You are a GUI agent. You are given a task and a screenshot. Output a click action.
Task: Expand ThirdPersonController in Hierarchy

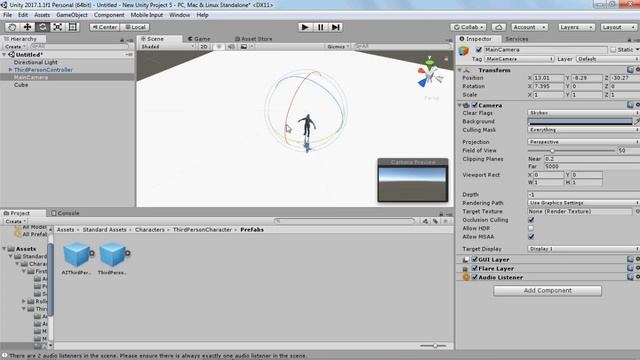coord(10,70)
